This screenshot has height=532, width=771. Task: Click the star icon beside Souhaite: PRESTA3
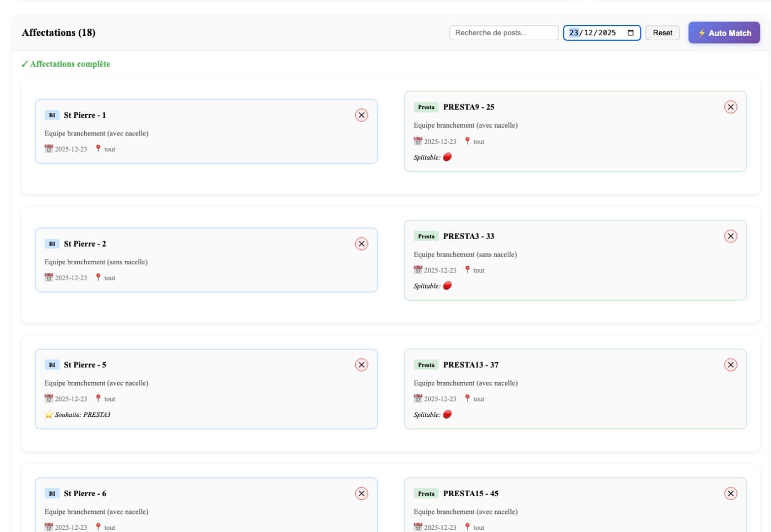pyautogui.click(x=48, y=415)
